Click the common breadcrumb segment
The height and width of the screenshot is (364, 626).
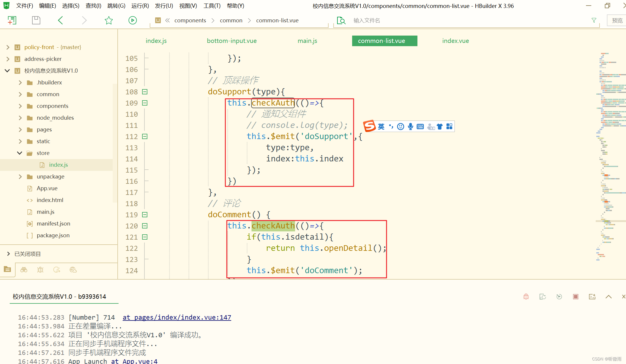click(231, 20)
